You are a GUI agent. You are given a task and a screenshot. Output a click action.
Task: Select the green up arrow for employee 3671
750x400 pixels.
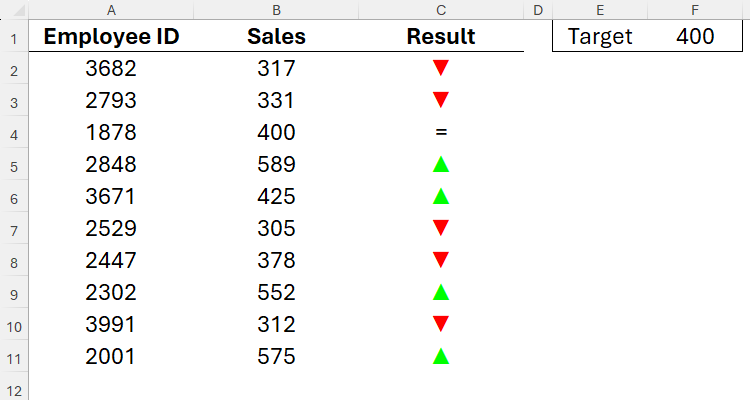[441, 196]
